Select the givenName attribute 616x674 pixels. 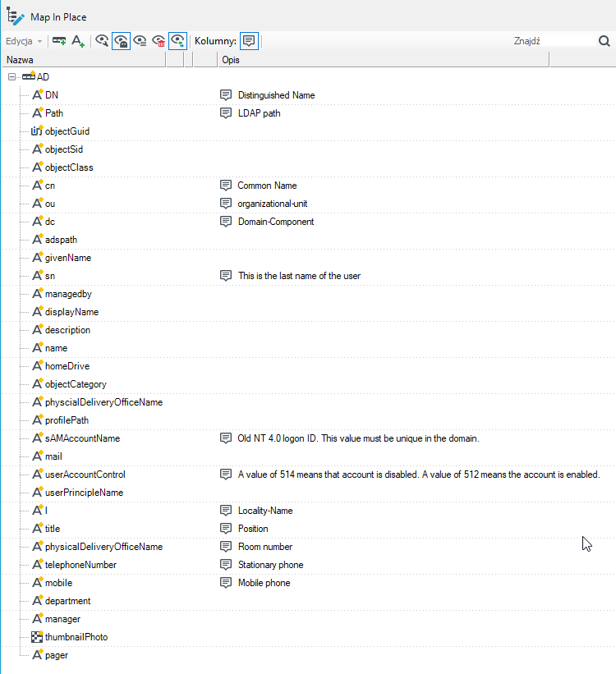68,258
